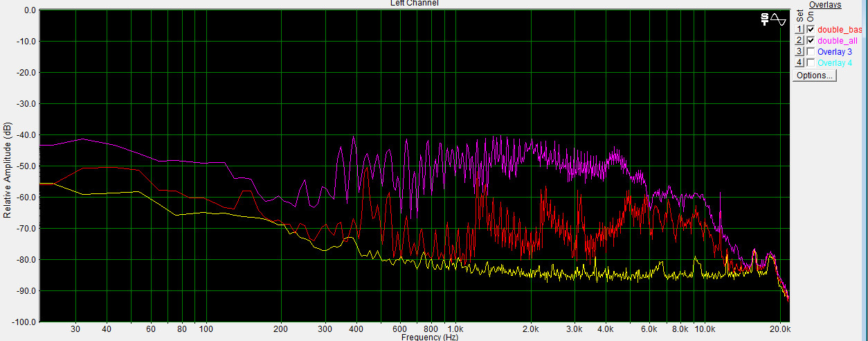Turn on the Overlay 4 checkbox
This screenshot has width=868, height=341.
tap(811, 63)
